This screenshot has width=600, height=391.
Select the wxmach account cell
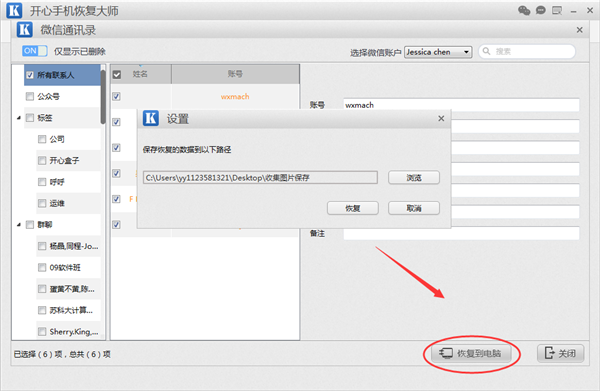(235, 96)
